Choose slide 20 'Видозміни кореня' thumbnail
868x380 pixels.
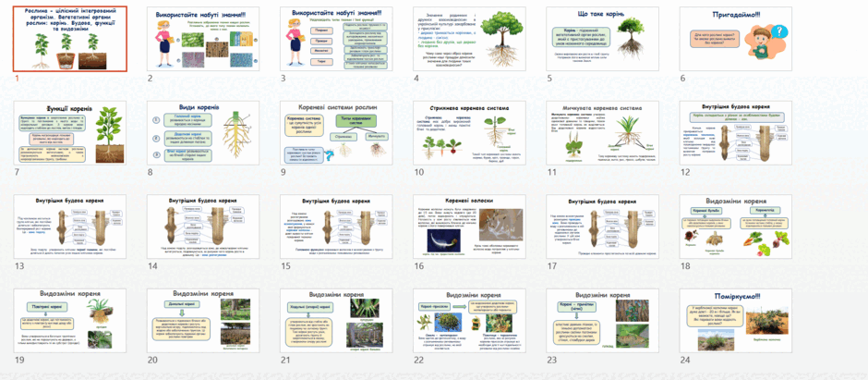click(x=203, y=320)
